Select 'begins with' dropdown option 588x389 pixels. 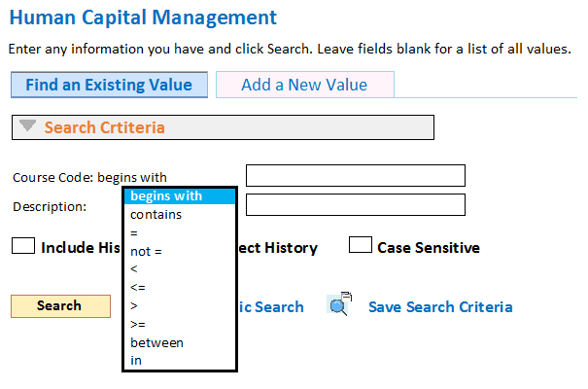[180, 196]
